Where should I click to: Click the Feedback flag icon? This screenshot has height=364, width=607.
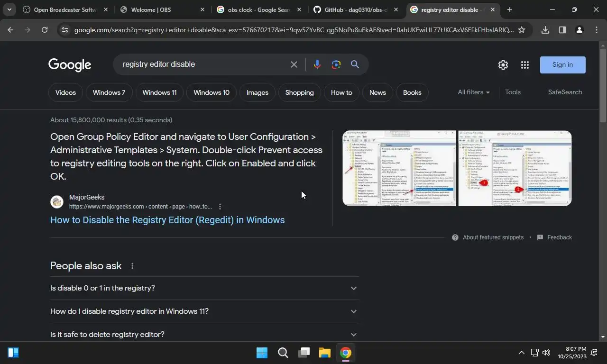coord(540,237)
